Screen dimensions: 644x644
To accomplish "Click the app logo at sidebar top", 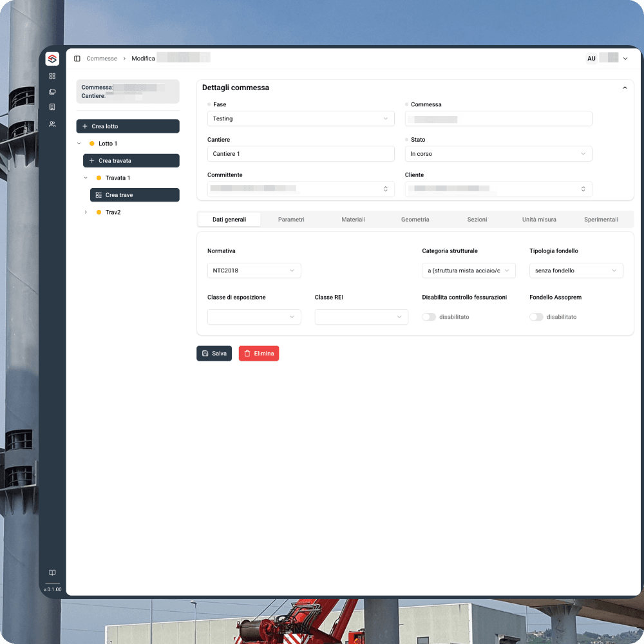I will coord(52,58).
